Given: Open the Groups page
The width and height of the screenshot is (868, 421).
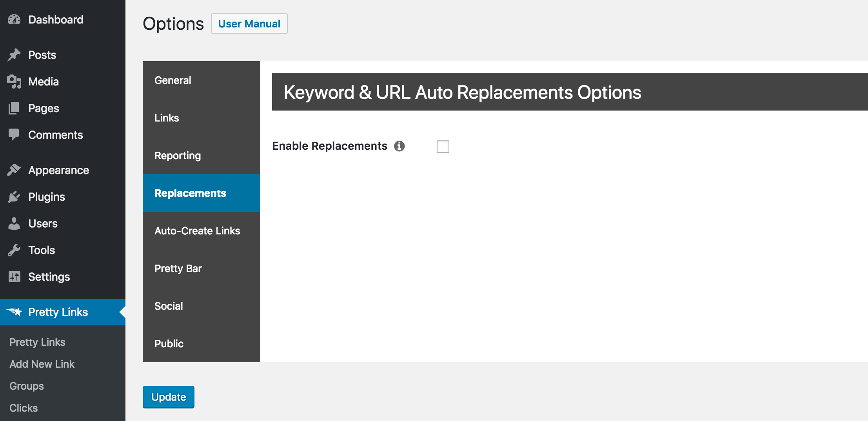Looking at the screenshot, I should tap(26, 386).
